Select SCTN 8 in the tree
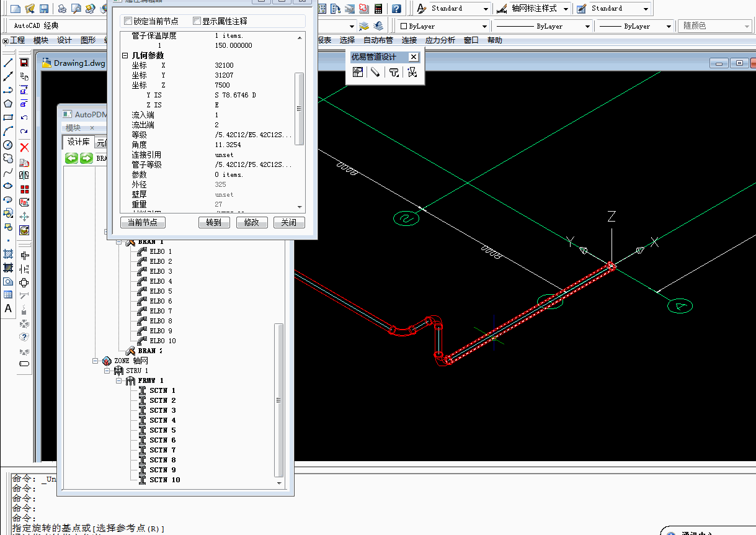 click(162, 460)
